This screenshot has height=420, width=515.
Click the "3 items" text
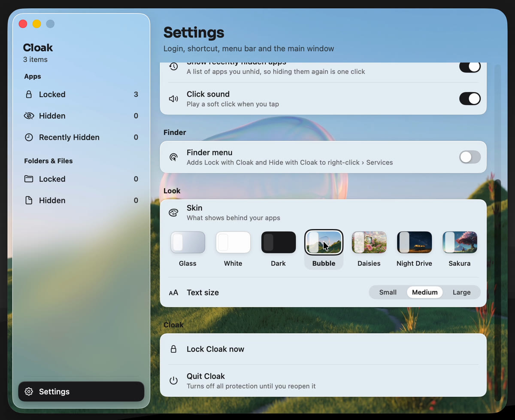pos(35,60)
